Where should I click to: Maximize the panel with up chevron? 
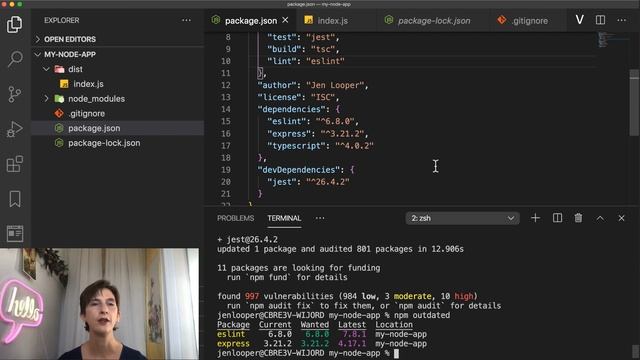pyautogui.click(x=600, y=218)
